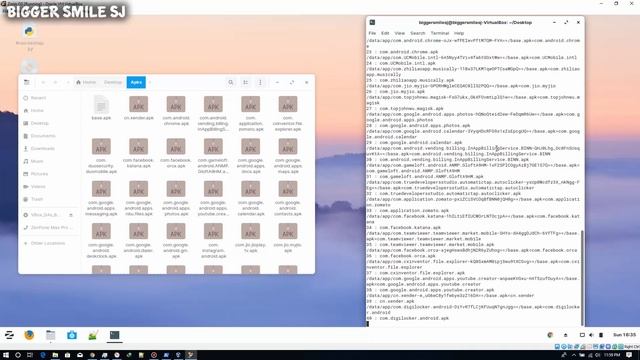This screenshot has width=640, height=360.
Task: Select the google android.contacts.apk file
Action: (x=288, y=198)
